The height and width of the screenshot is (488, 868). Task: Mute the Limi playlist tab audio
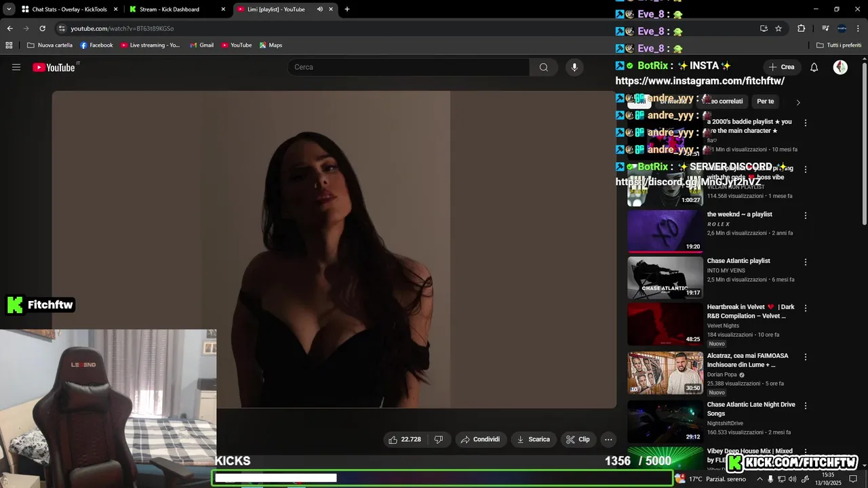pyautogui.click(x=319, y=9)
